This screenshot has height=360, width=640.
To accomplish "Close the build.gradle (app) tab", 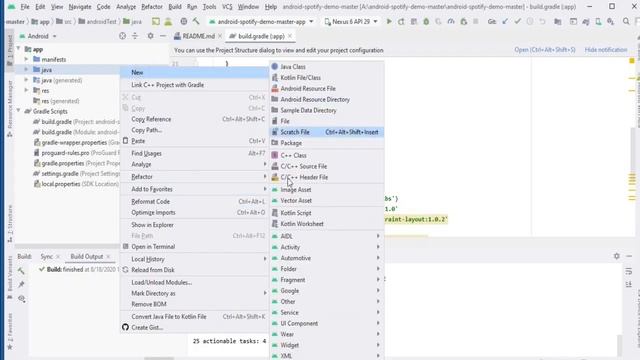I will 290,36.
